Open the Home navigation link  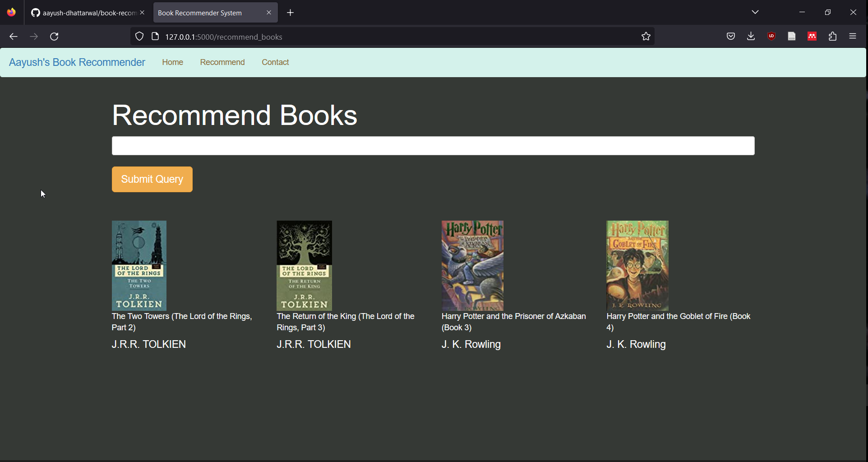[x=172, y=62]
